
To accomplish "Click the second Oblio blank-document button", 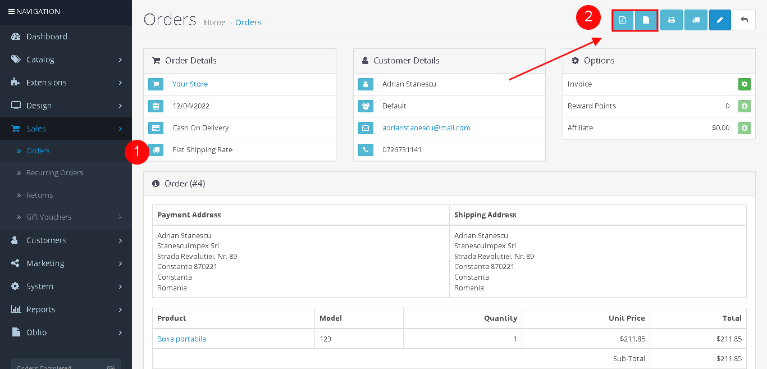I will click(x=646, y=20).
